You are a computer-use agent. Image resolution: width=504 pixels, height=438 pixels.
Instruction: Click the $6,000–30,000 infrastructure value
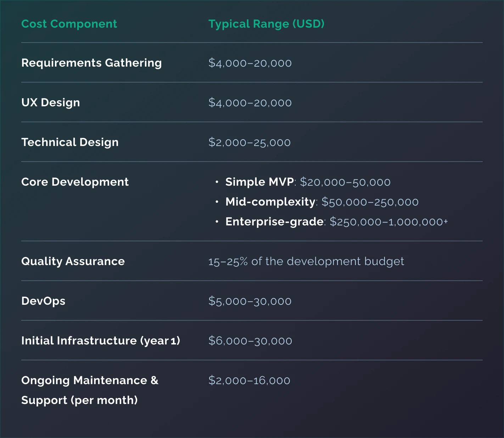(x=250, y=341)
